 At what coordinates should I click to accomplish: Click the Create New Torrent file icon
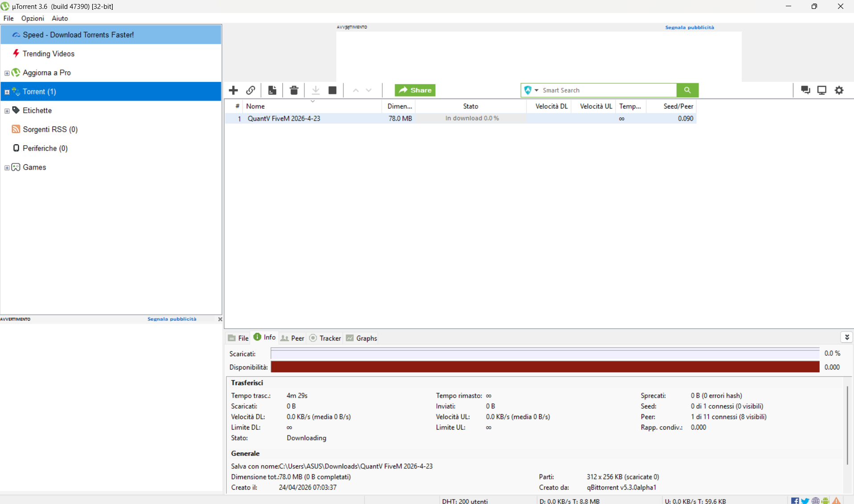pyautogui.click(x=272, y=90)
